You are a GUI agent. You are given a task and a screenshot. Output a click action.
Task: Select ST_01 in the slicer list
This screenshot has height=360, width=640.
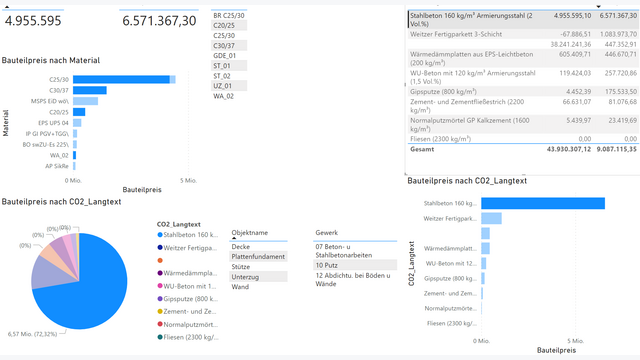(229, 66)
